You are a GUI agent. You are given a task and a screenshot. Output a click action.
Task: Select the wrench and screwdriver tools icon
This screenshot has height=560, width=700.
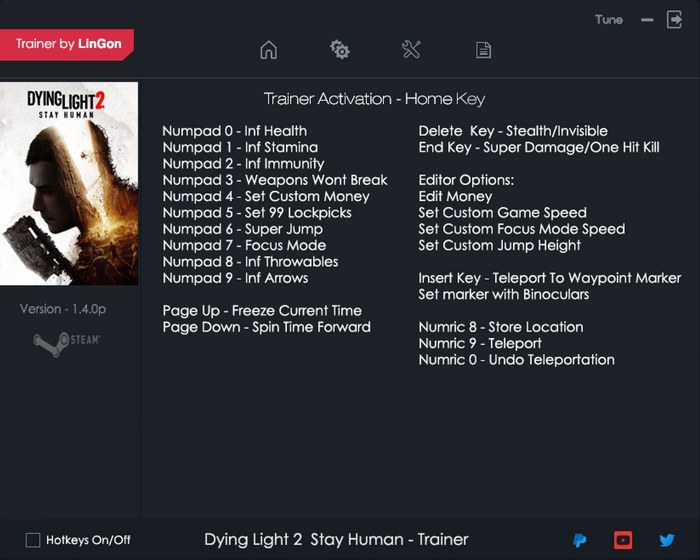(x=411, y=50)
